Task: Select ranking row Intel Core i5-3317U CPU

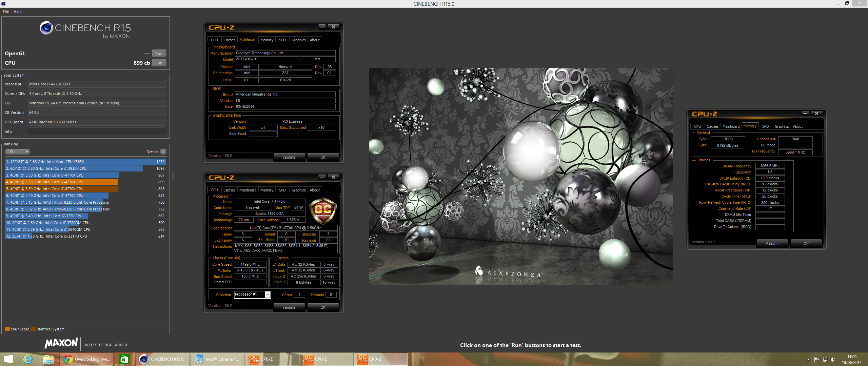Action: [85, 236]
